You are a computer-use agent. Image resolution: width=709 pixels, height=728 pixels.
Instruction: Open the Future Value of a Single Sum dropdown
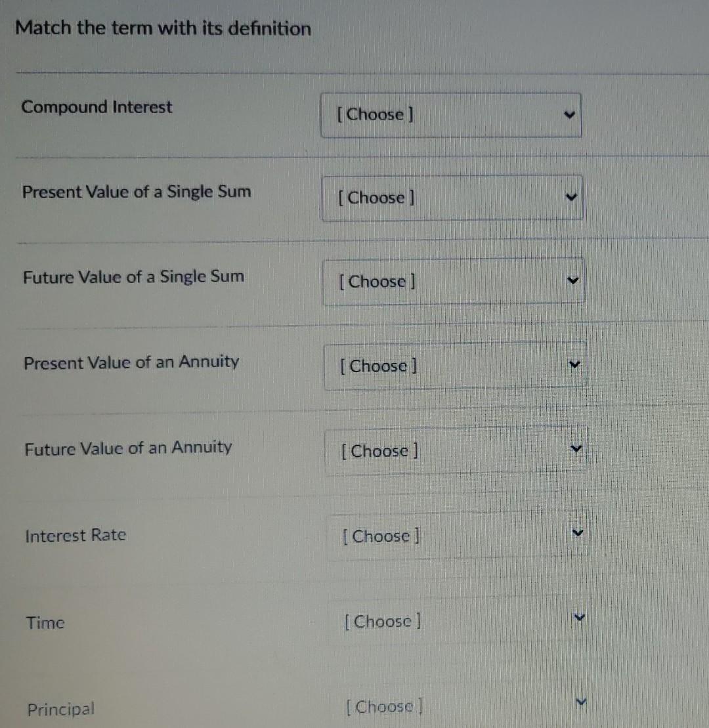click(x=453, y=281)
